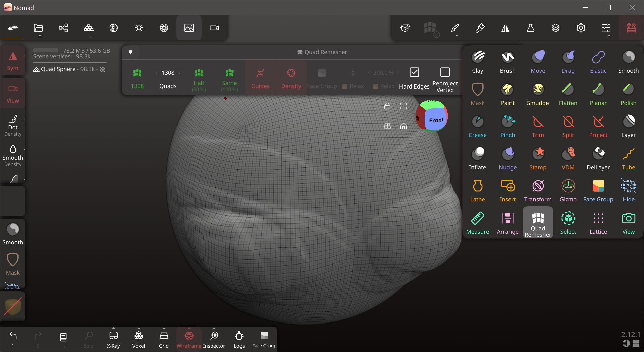Pick the Stamp tool
The image size is (644, 352).
(538, 159)
